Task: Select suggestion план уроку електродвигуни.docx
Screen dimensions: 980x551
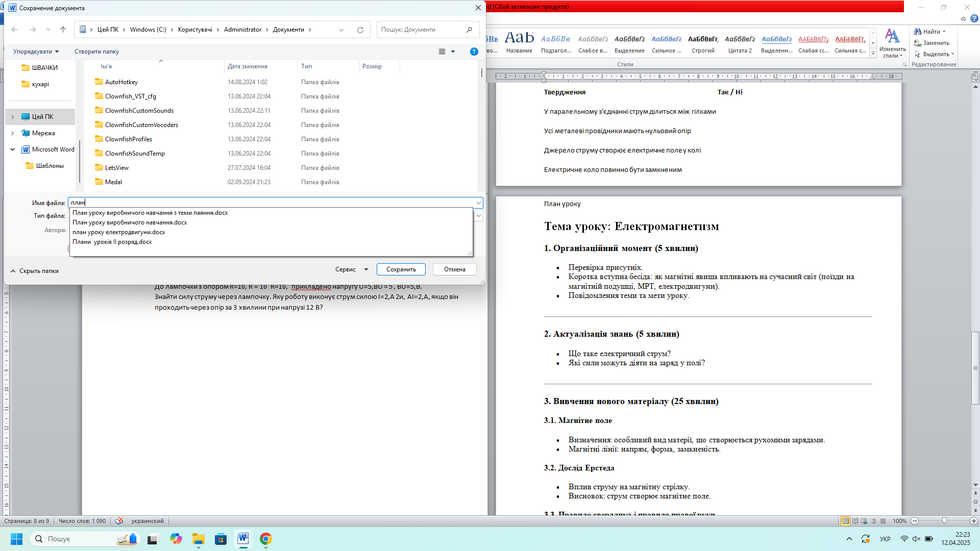Action: 119,232
